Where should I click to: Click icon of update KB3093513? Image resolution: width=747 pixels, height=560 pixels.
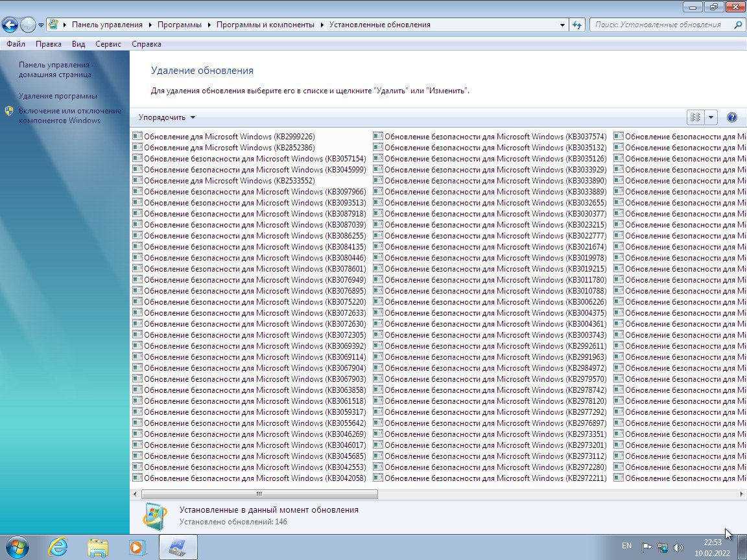pyautogui.click(x=137, y=202)
